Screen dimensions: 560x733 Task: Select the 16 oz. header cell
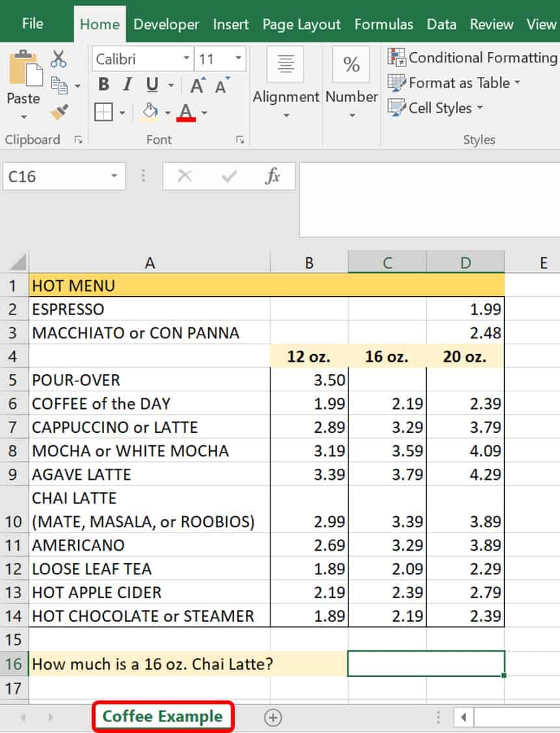coord(387,356)
